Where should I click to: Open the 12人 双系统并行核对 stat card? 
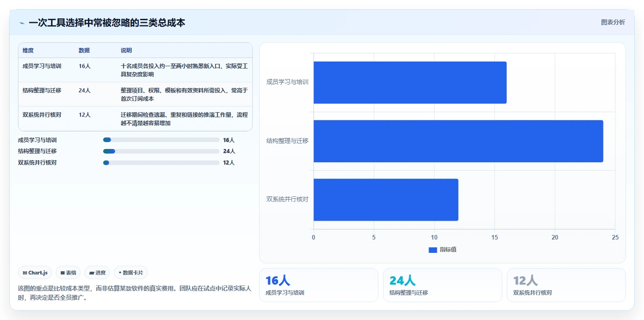point(566,285)
